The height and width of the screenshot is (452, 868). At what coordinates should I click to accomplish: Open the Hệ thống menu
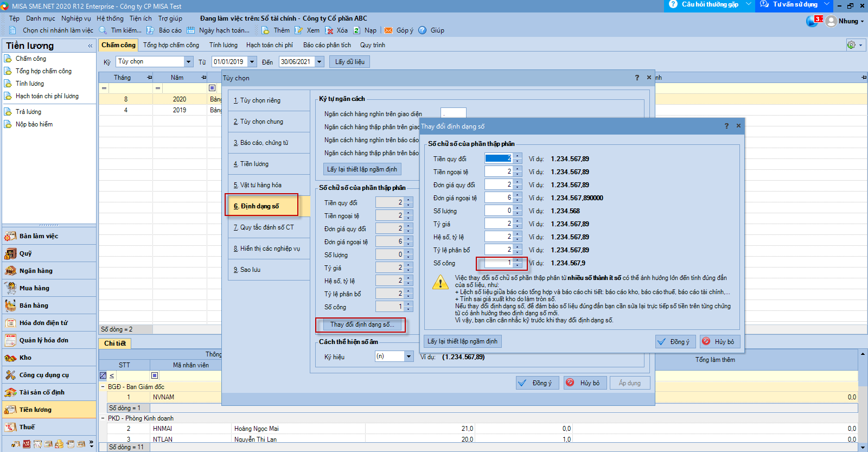click(x=110, y=18)
